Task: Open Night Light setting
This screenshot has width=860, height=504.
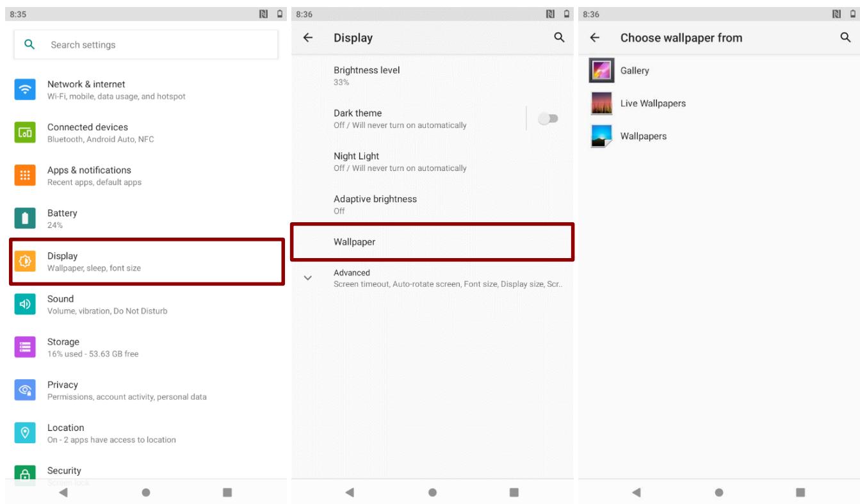Action: click(432, 161)
